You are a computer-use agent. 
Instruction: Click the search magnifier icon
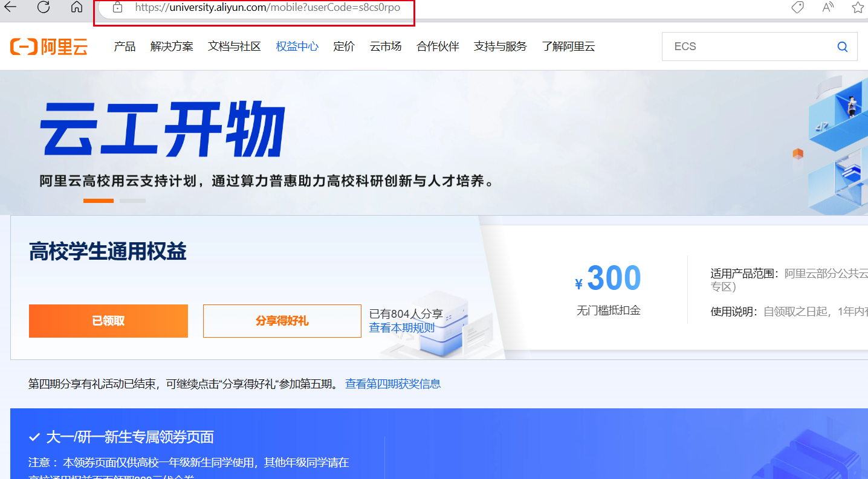842,47
